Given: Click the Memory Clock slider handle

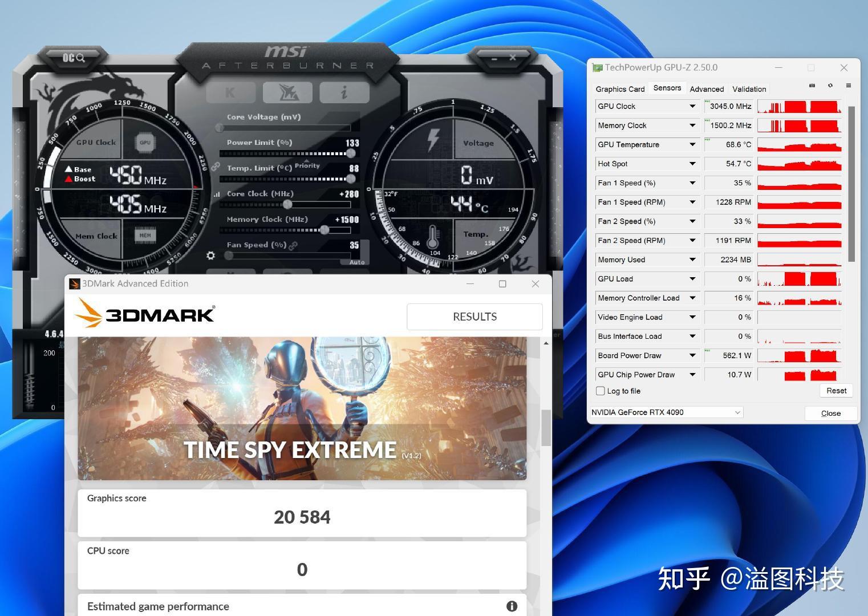Looking at the screenshot, I should tap(325, 230).
